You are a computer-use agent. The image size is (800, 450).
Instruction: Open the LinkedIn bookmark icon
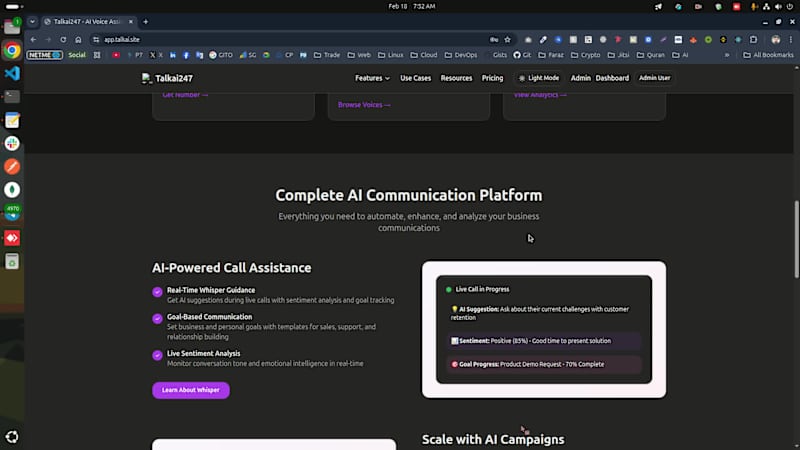click(x=173, y=55)
